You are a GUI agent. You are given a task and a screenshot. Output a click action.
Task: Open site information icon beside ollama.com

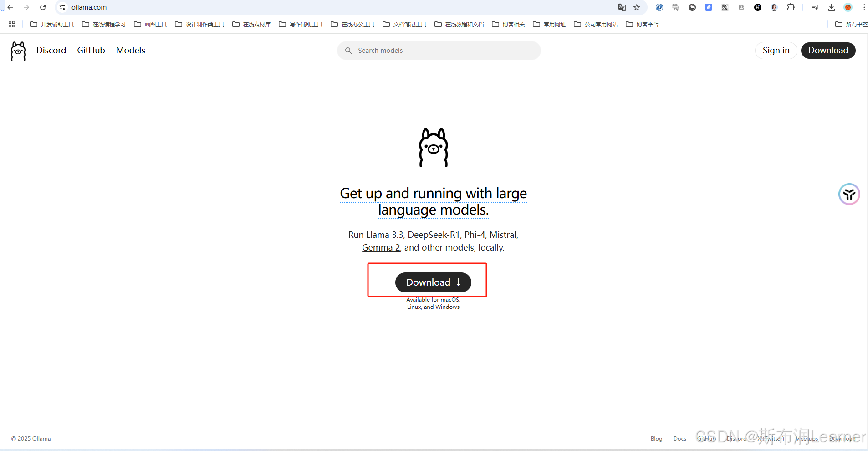pyautogui.click(x=62, y=7)
